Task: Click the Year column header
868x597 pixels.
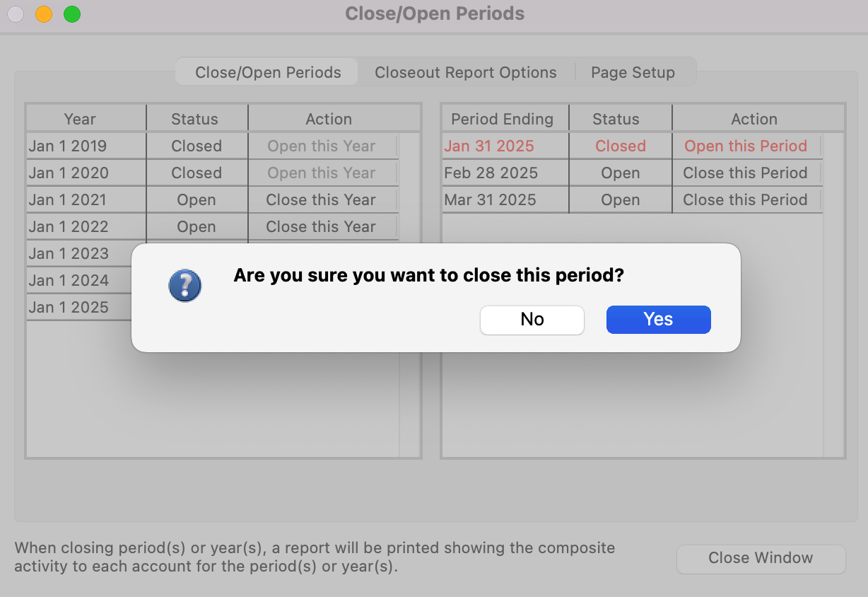Action: click(80, 120)
